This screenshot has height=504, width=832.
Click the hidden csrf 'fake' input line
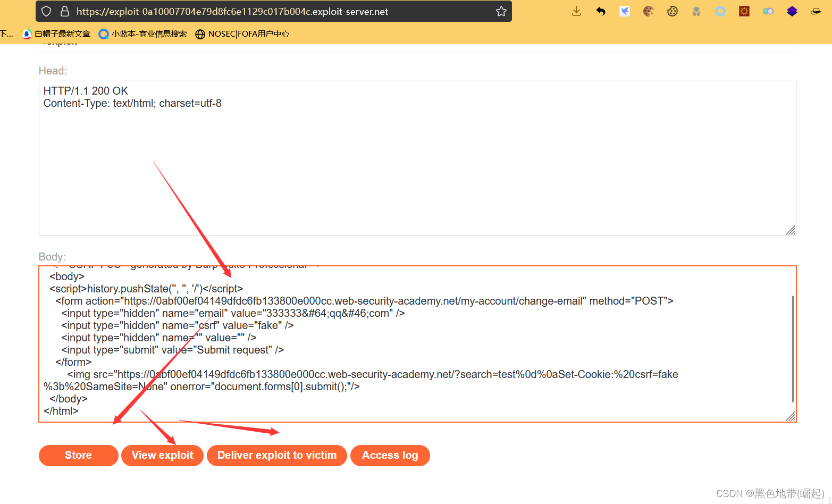(178, 325)
